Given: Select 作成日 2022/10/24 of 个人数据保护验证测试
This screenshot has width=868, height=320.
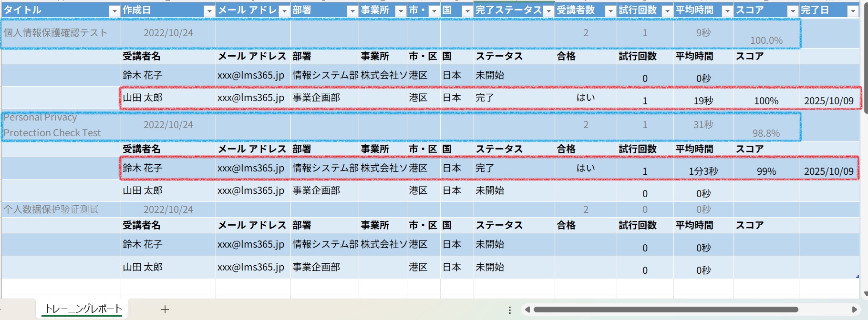Looking at the screenshot, I should [168, 210].
